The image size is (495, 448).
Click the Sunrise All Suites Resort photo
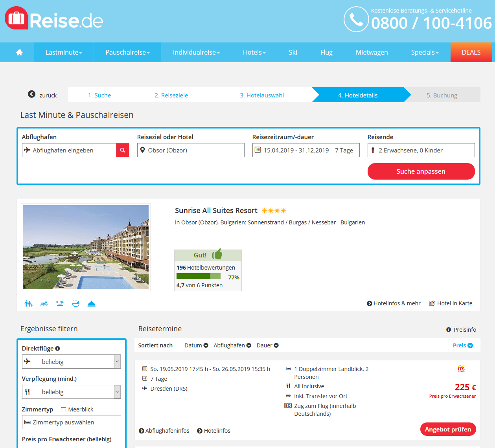[86, 247]
